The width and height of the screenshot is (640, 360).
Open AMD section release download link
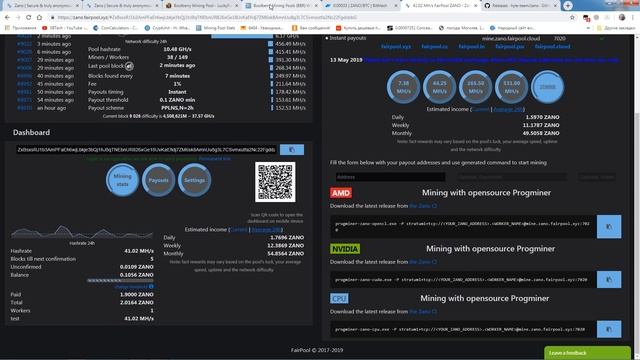pos(423,206)
